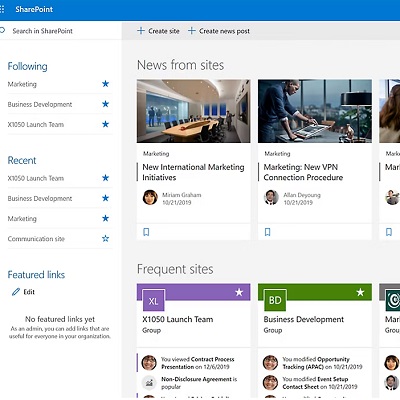
Task: Click the Recent section heading
Action: click(x=22, y=160)
